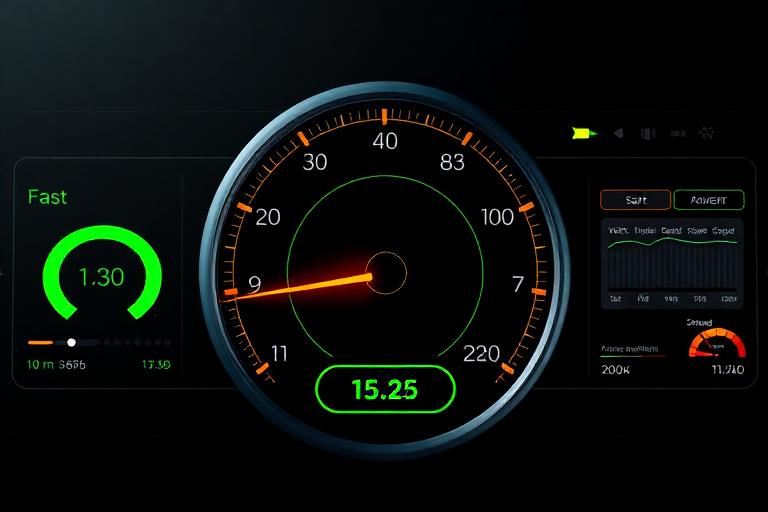Click the small red-orange mini gauge

pyautogui.click(x=717, y=343)
